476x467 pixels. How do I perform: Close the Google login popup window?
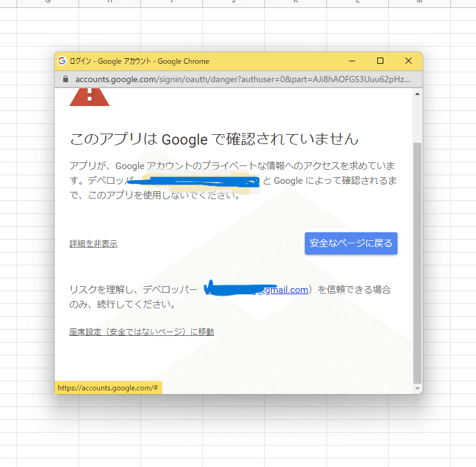pyautogui.click(x=409, y=61)
